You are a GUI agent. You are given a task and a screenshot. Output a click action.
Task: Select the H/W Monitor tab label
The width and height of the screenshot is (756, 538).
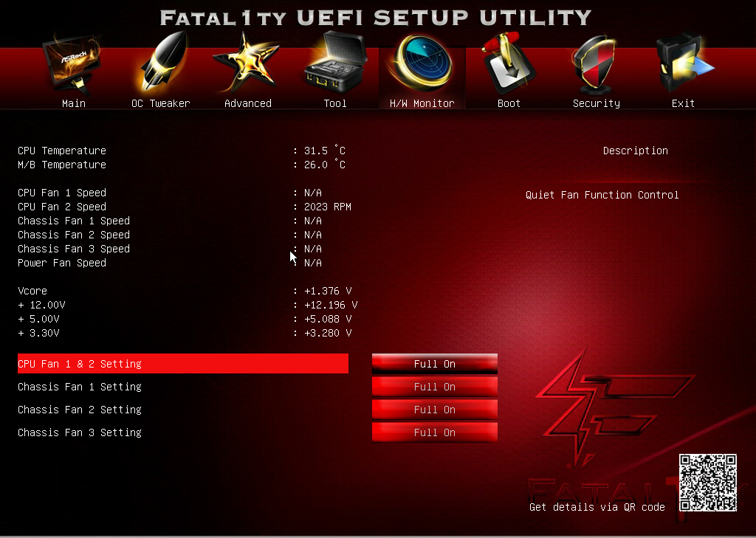click(422, 103)
